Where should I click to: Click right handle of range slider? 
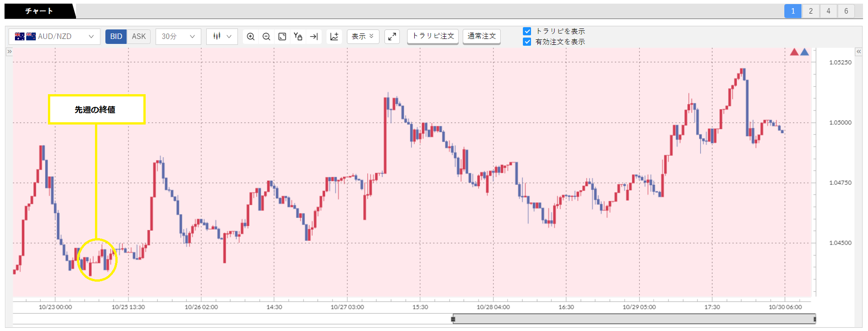click(815, 319)
